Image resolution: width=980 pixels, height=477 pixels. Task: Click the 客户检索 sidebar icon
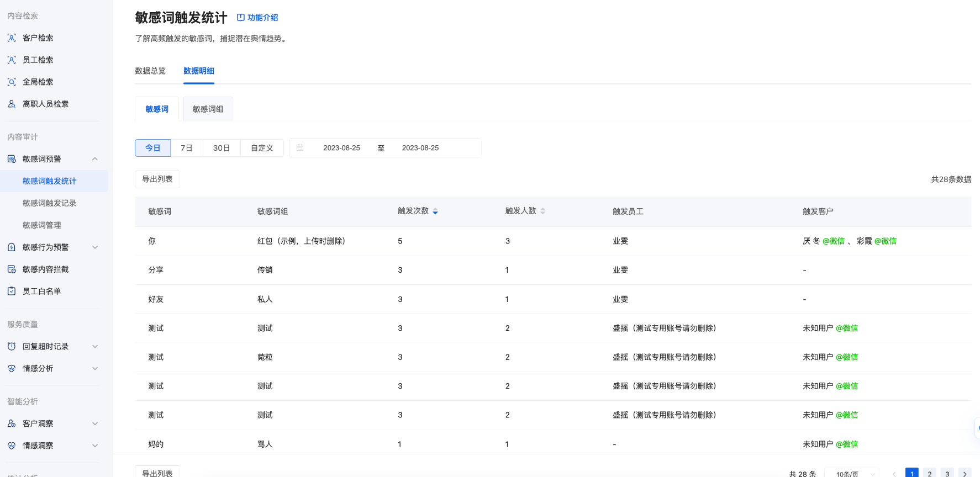pos(12,38)
